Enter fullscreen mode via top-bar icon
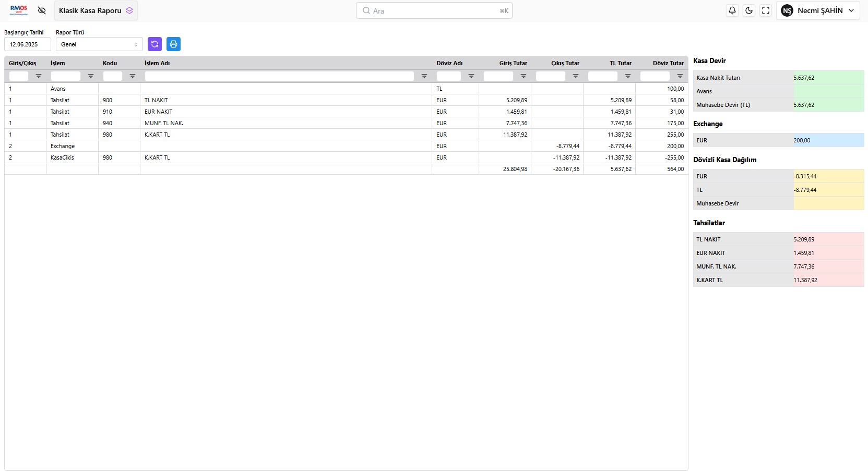Viewport: 868px width, 474px height. pyautogui.click(x=766, y=10)
